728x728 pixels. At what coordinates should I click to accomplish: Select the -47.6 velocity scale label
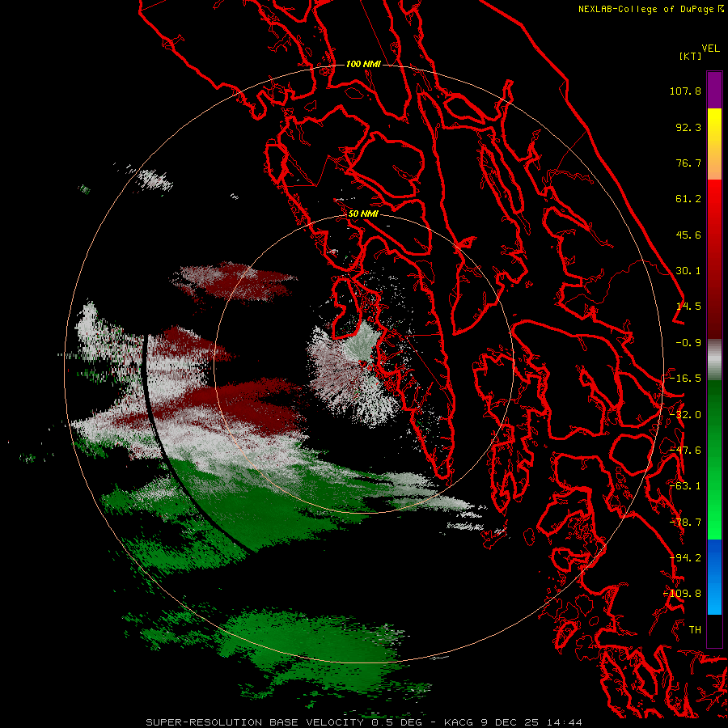click(x=685, y=451)
